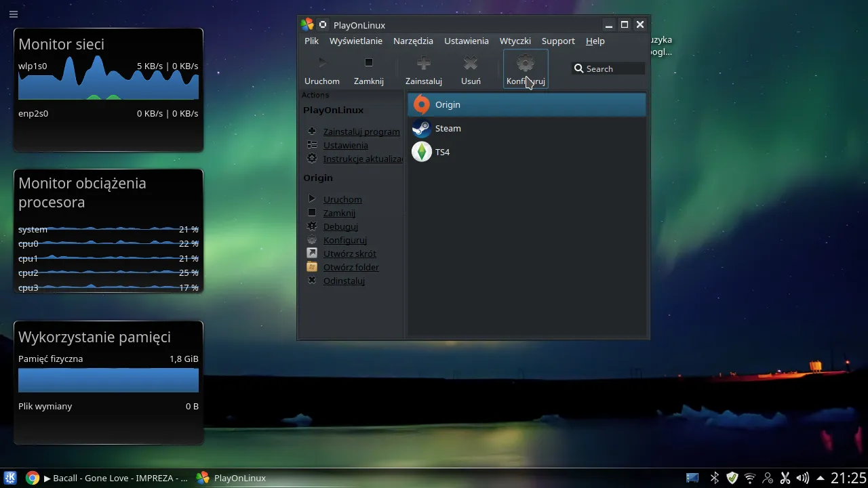
Task: Open the volume speaker tray icon
Action: (x=803, y=478)
